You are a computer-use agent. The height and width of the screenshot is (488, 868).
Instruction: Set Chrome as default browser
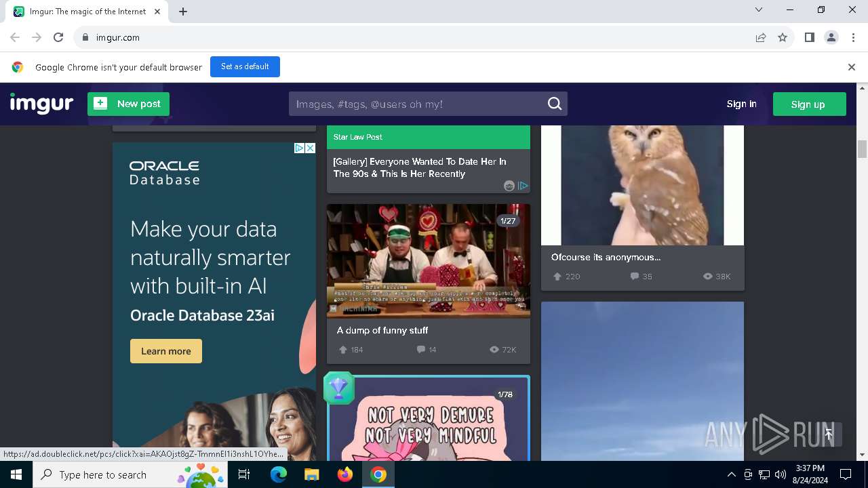click(245, 66)
